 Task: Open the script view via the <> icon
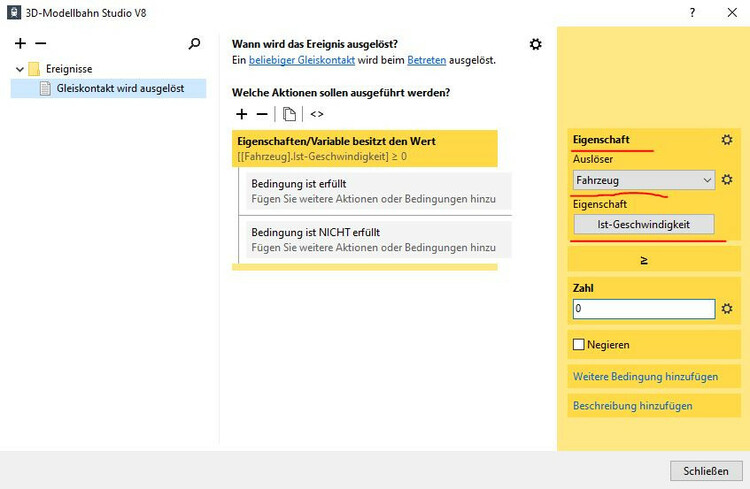click(317, 114)
